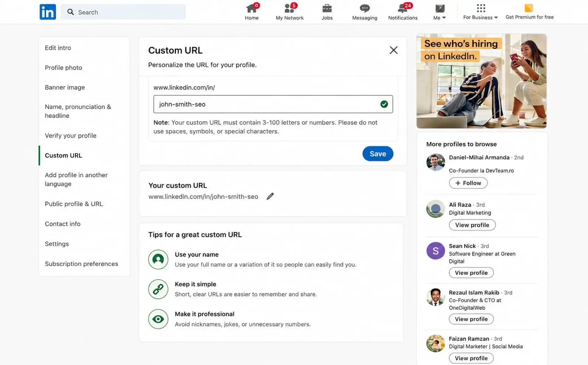Select Custom URL sidebar item

pyautogui.click(x=64, y=156)
